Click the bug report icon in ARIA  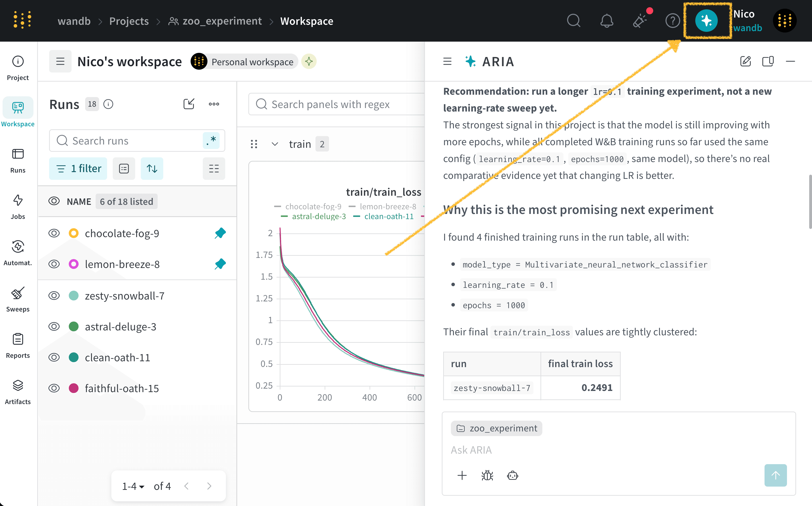(x=487, y=475)
